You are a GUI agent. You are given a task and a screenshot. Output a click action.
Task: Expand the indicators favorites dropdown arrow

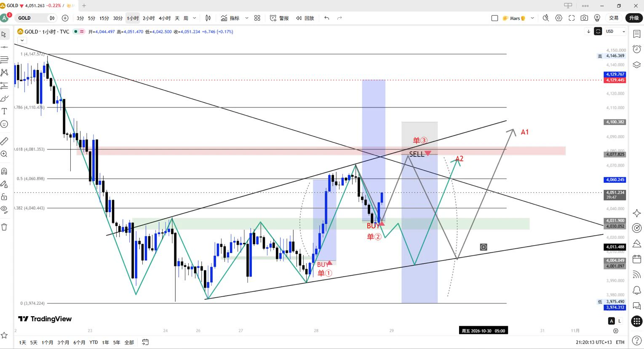click(x=246, y=18)
